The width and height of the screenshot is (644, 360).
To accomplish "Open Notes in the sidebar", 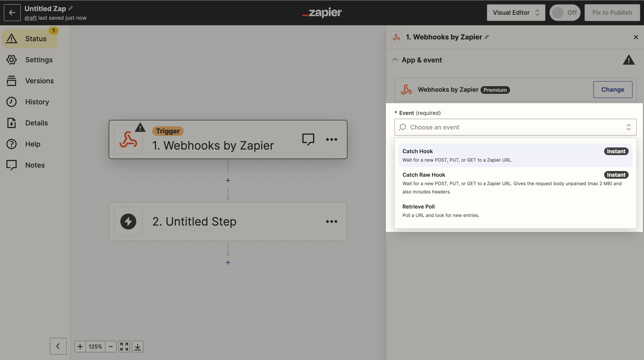I will tap(30, 165).
